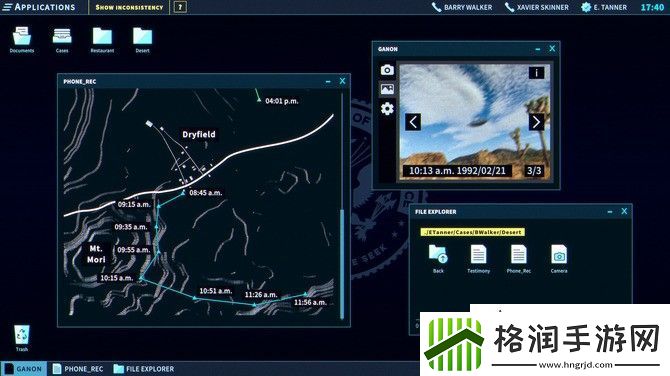Click the desert sky photo
Viewport: 670px width, 376px height.
[474, 122]
